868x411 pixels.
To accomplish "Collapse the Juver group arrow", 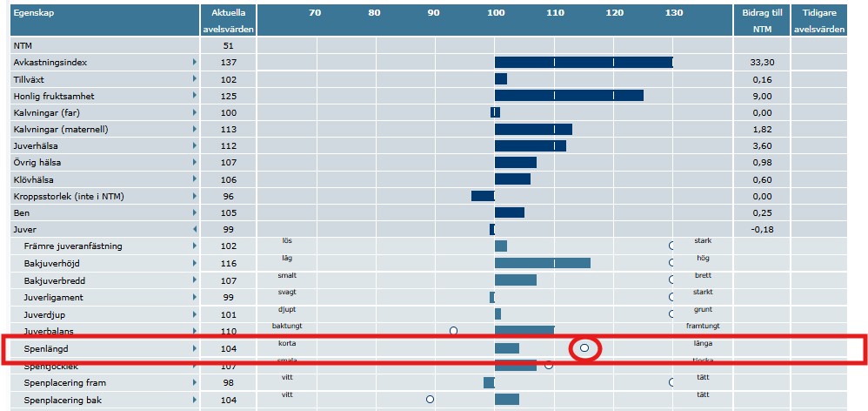I will pos(195,230).
